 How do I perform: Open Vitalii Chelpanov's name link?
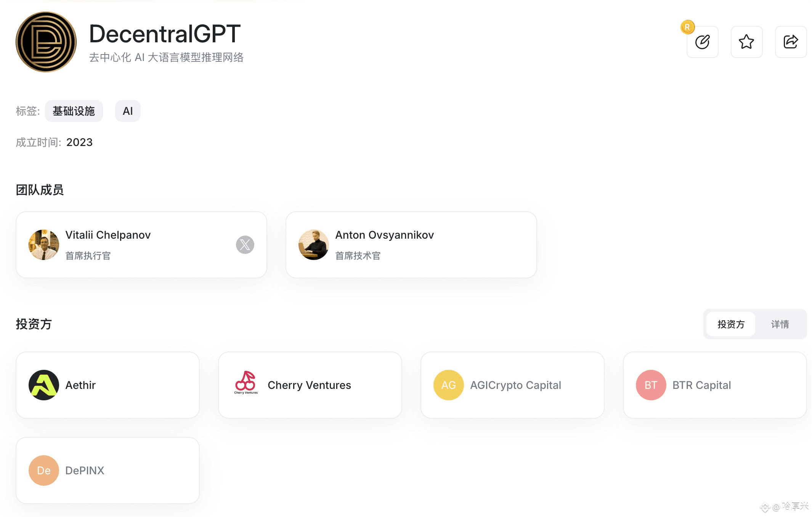pos(108,235)
